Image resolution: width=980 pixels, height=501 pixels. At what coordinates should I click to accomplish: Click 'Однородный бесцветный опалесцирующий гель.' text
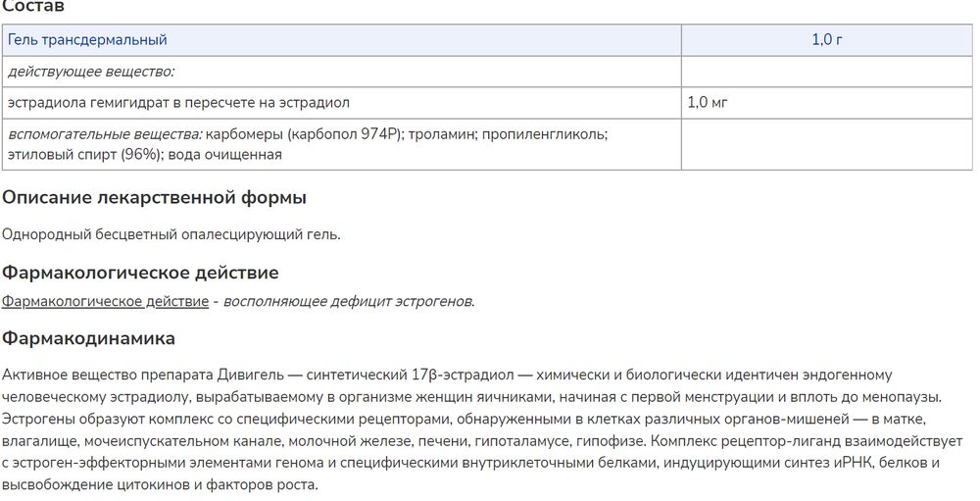coord(171,234)
